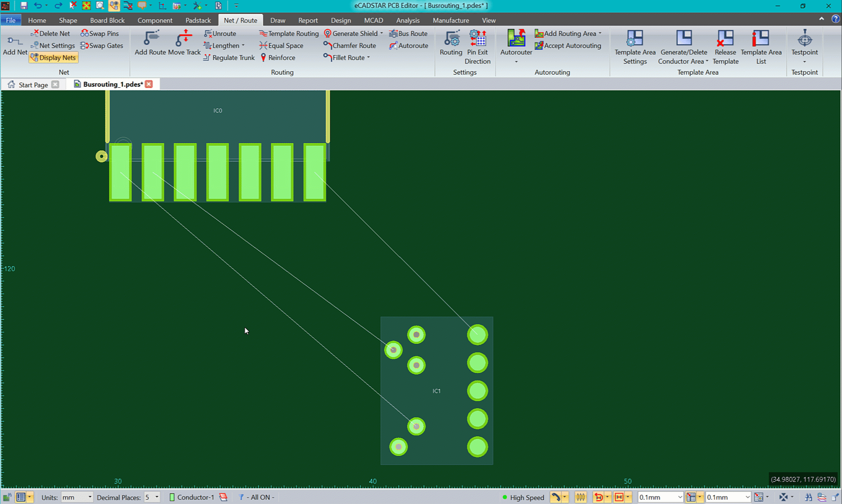Select the Move Track tool
The width and height of the screenshot is (842, 504).
click(x=184, y=38)
